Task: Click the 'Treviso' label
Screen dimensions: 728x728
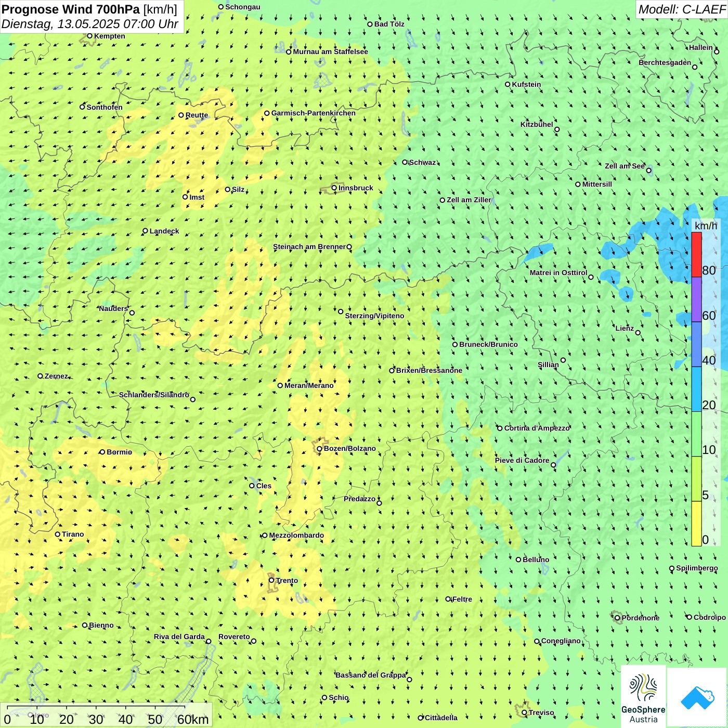Action: click(x=541, y=712)
